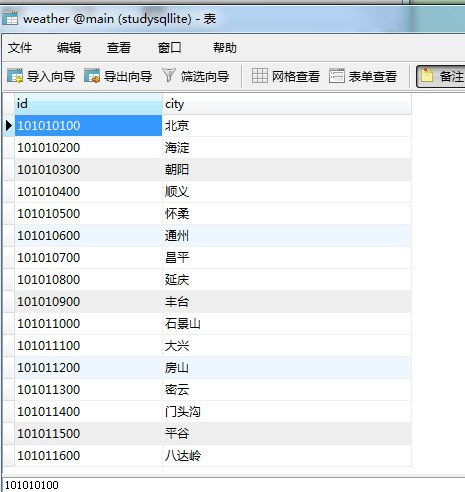Click the 导入向导 button label

(x=51, y=76)
